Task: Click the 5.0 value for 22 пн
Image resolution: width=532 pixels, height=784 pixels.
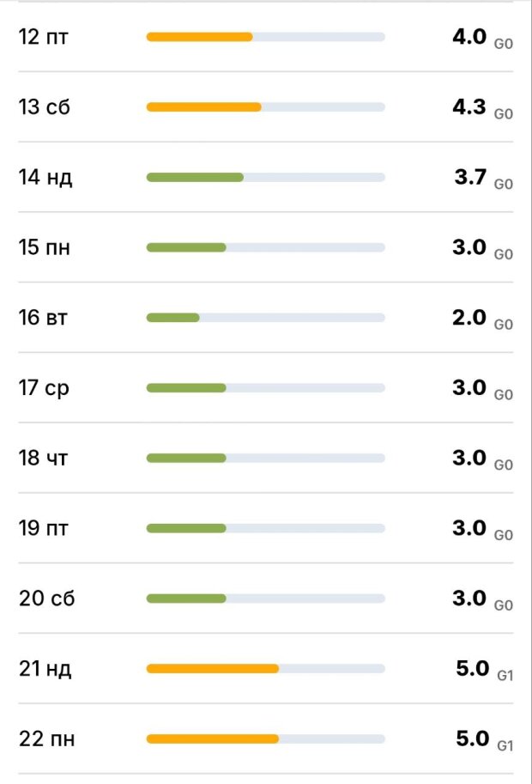Action: pyautogui.click(x=472, y=738)
